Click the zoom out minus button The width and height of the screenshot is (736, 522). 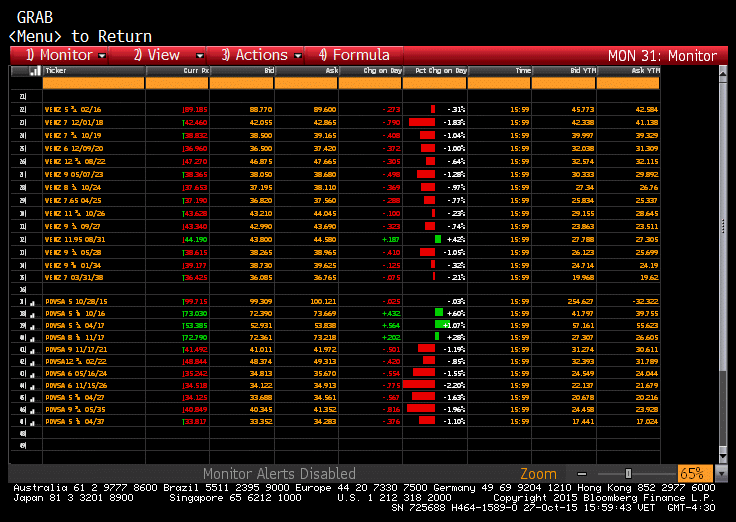[582, 474]
